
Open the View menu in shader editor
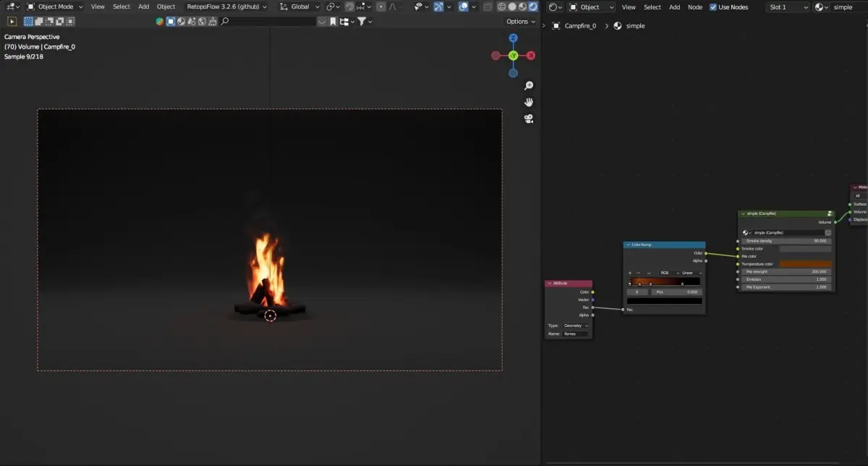click(629, 7)
